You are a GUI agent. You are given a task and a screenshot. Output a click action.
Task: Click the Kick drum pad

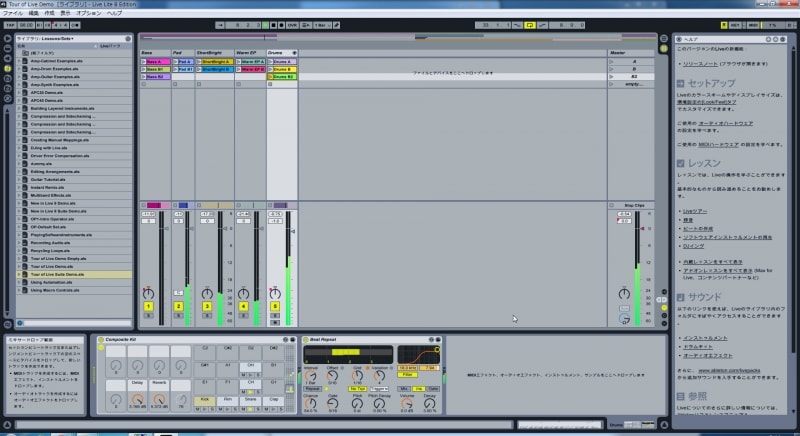tap(206, 399)
